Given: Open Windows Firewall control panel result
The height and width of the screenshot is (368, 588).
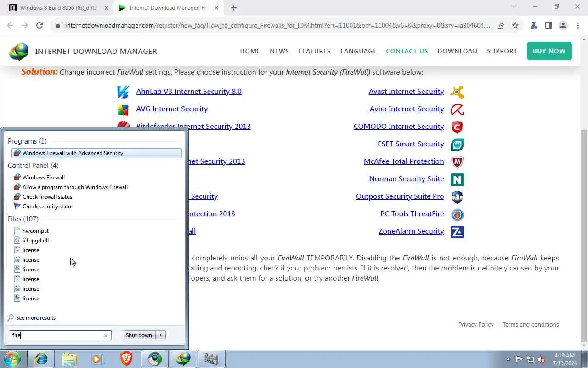Looking at the screenshot, I should [x=44, y=178].
